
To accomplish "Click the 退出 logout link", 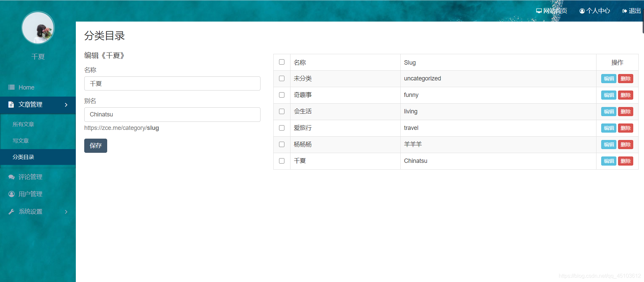I will [x=632, y=11].
